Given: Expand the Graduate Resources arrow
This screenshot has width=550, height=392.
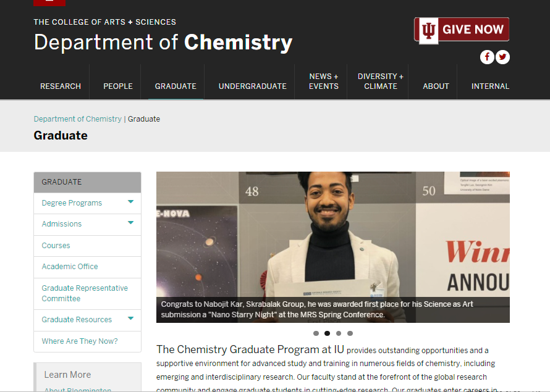Looking at the screenshot, I should [131, 319].
